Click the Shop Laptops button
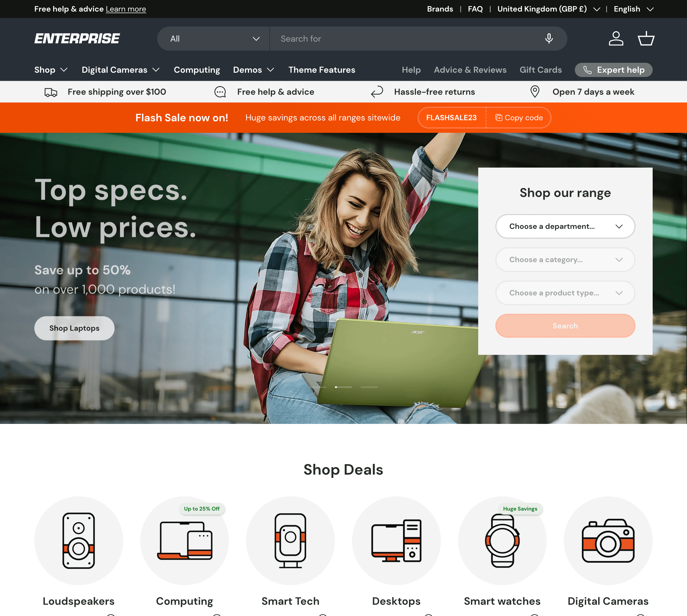The width and height of the screenshot is (687, 616). point(74,328)
